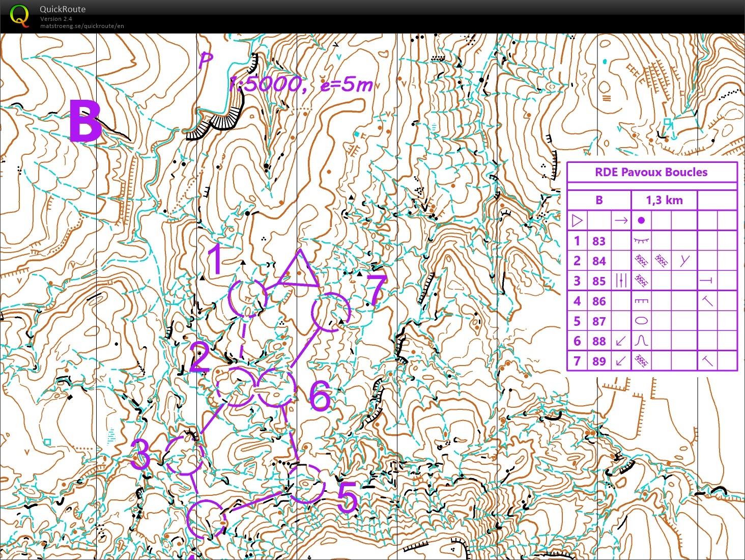
Task: Click the control circle for control 3
Action: click(184, 455)
